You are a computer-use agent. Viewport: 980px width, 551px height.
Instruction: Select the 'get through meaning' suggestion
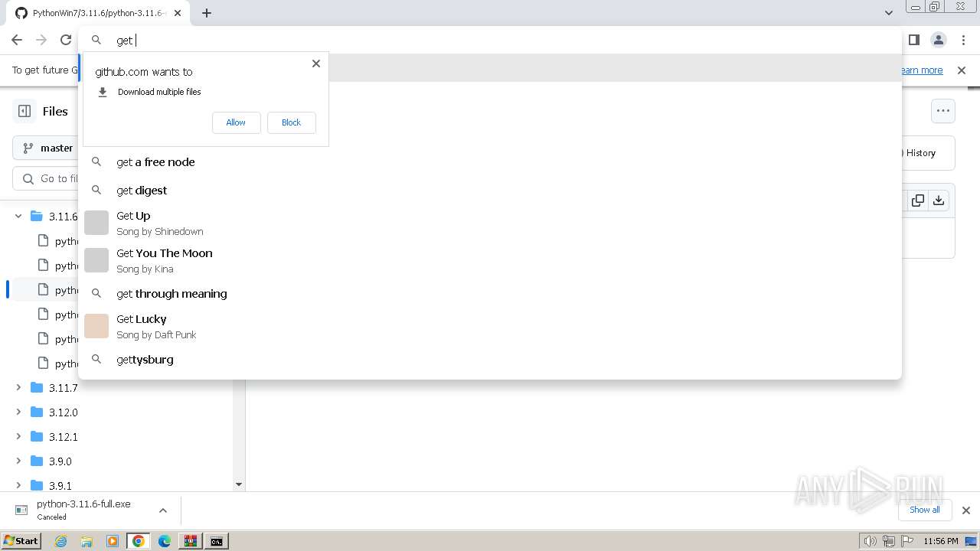click(x=490, y=294)
